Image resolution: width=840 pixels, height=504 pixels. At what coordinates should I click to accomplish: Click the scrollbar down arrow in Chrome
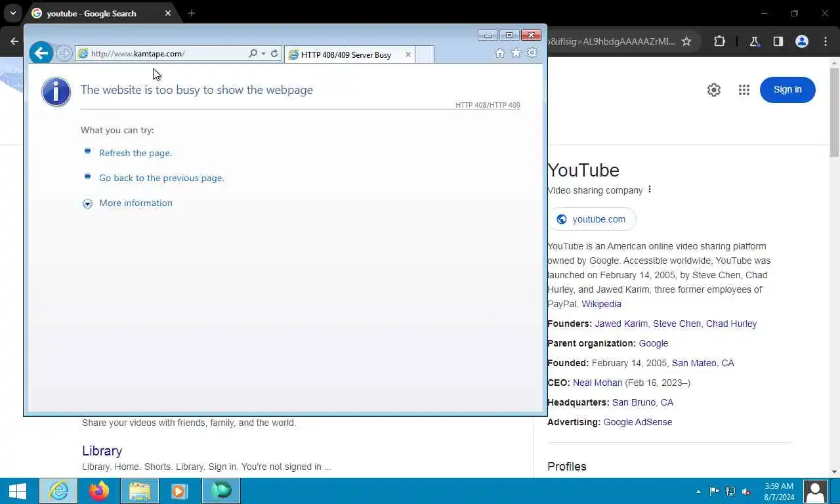[834, 472]
